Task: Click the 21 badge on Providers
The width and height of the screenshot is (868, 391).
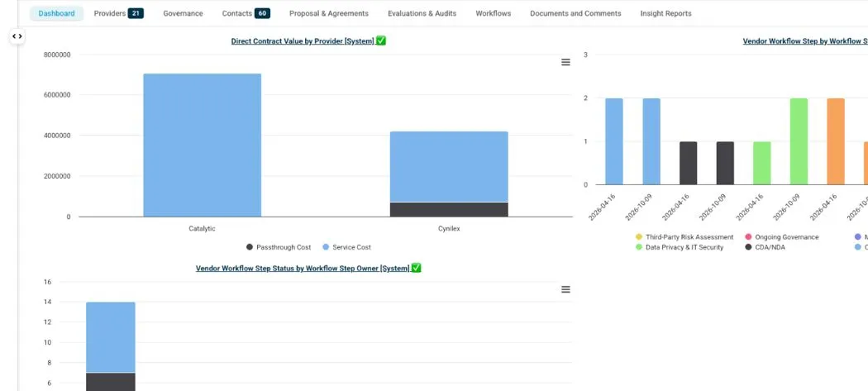Action: 136,13
